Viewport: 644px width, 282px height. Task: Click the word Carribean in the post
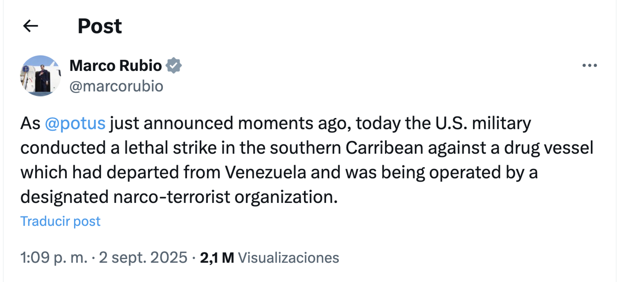385,148
